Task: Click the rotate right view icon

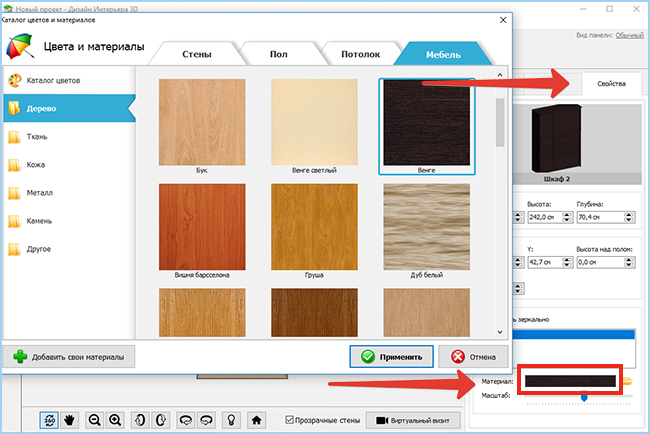Action: point(160,420)
